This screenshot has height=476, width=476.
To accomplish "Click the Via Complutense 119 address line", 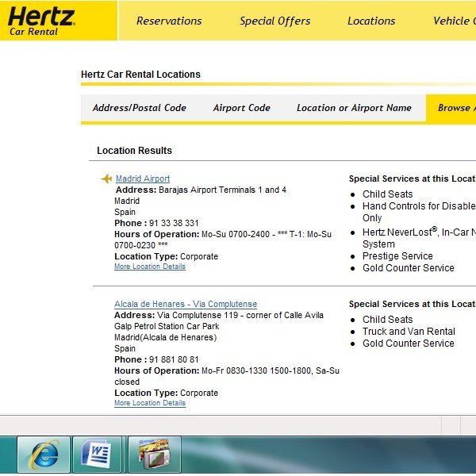I will pyautogui.click(x=240, y=315).
